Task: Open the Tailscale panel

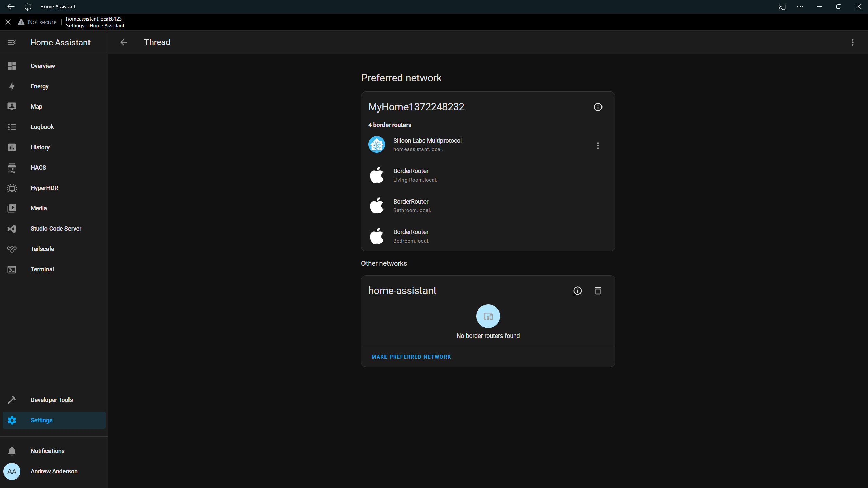Action: pos(42,249)
